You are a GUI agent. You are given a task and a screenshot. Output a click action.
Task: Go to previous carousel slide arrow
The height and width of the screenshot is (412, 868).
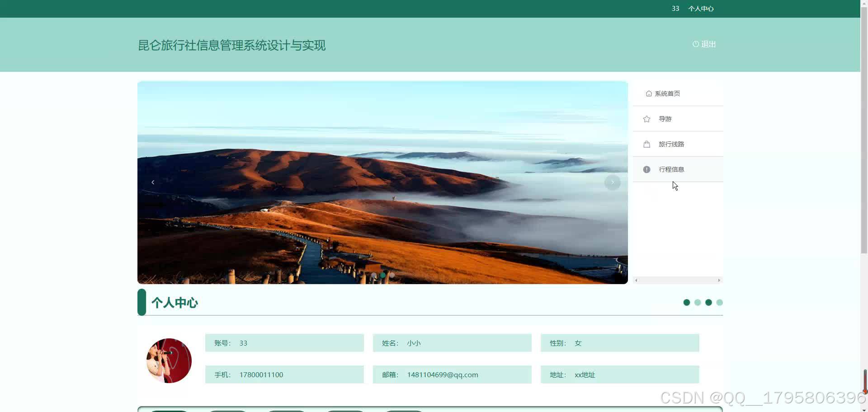point(153,182)
